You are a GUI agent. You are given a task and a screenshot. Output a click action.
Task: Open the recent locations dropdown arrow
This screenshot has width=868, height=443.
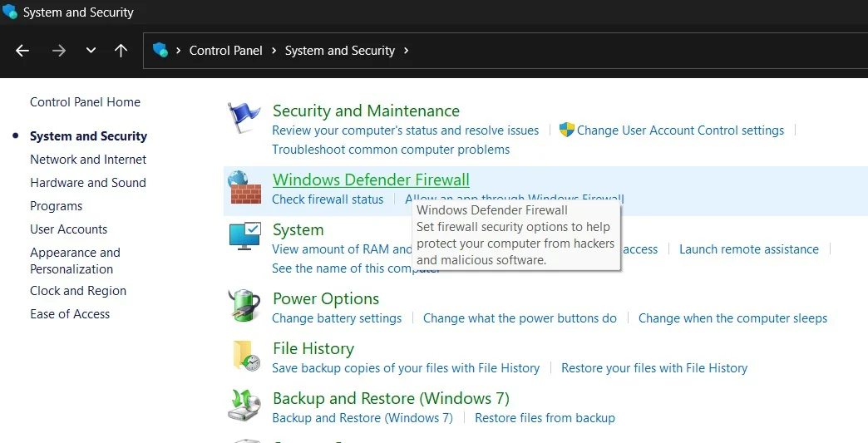91,51
